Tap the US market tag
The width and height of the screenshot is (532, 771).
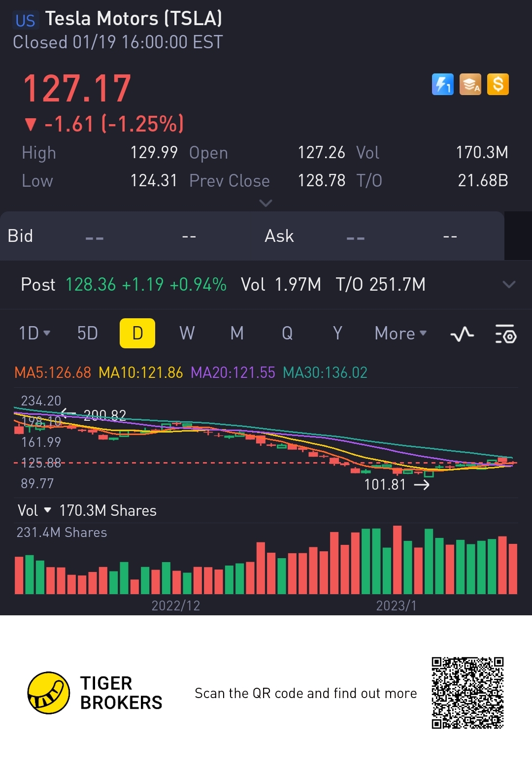coord(25,20)
